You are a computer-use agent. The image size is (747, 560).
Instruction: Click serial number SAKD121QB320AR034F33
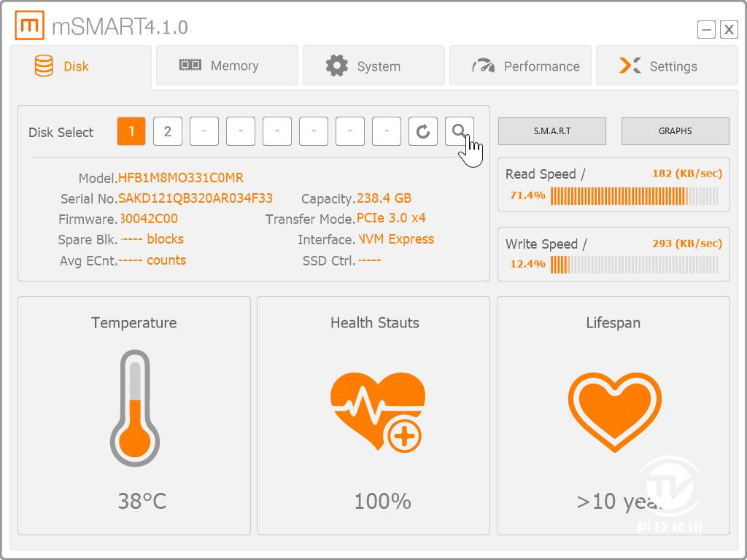click(196, 198)
